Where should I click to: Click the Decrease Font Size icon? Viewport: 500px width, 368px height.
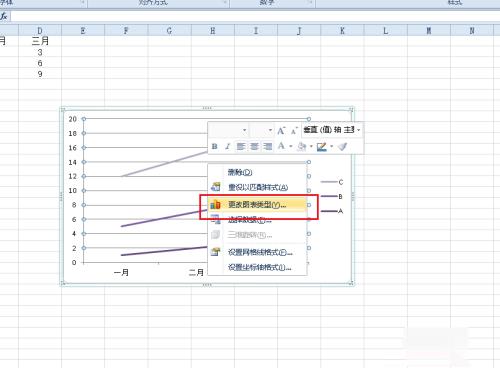click(x=294, y=131)
